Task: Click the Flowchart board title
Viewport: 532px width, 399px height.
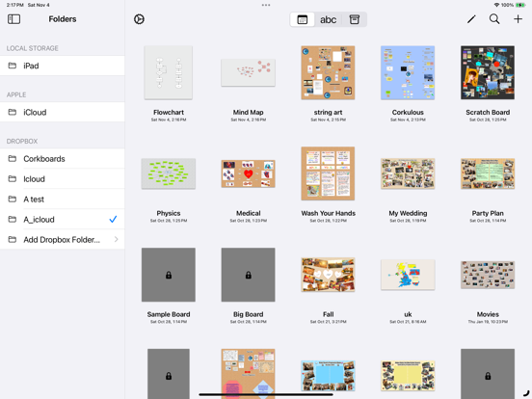Action: (x=169, y=112)
